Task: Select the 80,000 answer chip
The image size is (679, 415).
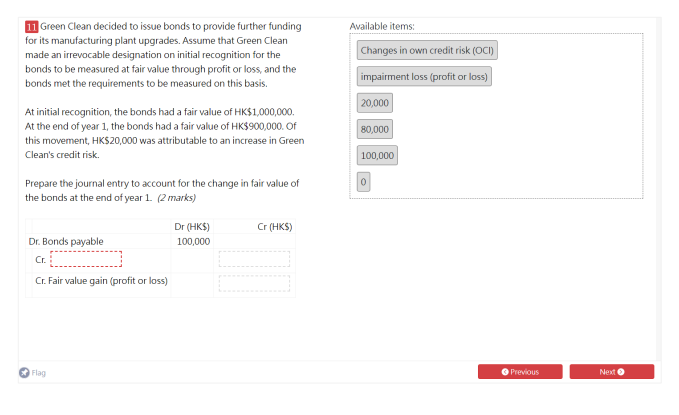Action: [375, 129]
